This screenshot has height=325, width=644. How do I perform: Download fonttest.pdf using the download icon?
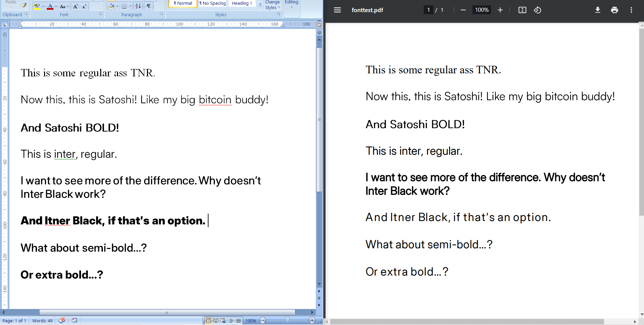(598, 10)
